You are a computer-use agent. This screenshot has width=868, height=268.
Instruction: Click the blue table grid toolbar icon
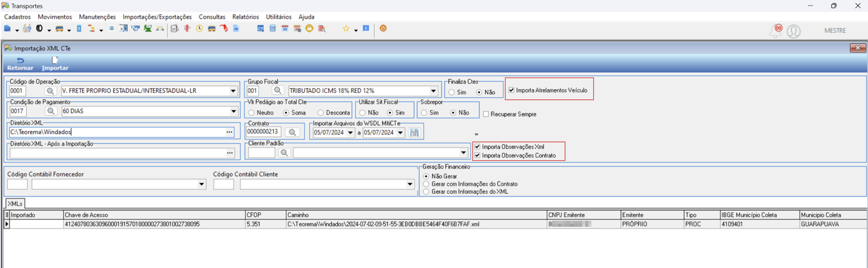pos(261,28)
